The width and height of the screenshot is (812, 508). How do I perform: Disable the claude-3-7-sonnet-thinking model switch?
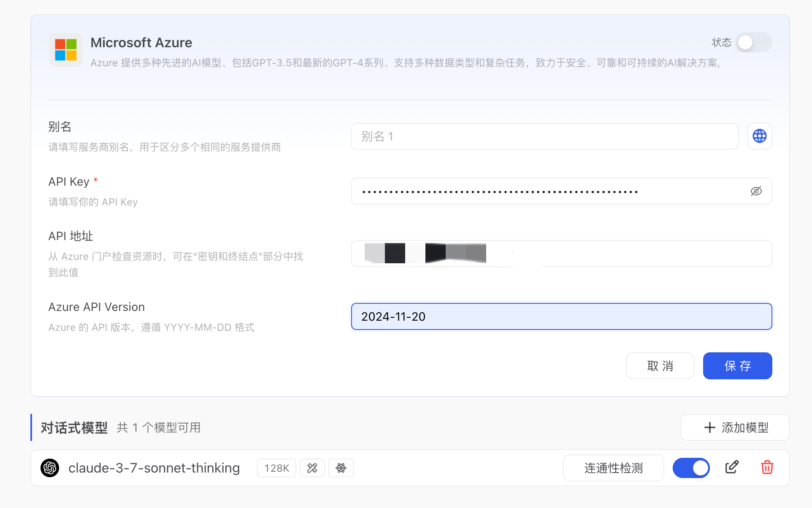point(691,467)
